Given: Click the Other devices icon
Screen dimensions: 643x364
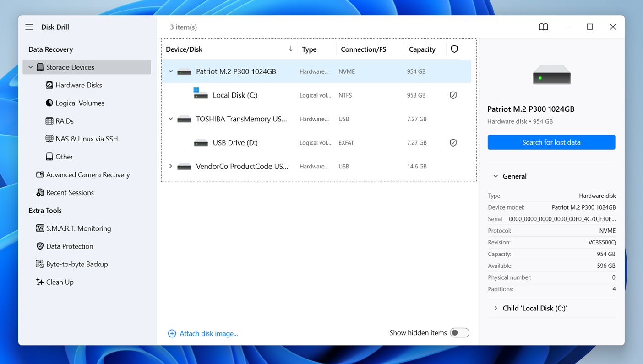Looking at the screenshot, I should pyautogui.click(x=49, y=157).
